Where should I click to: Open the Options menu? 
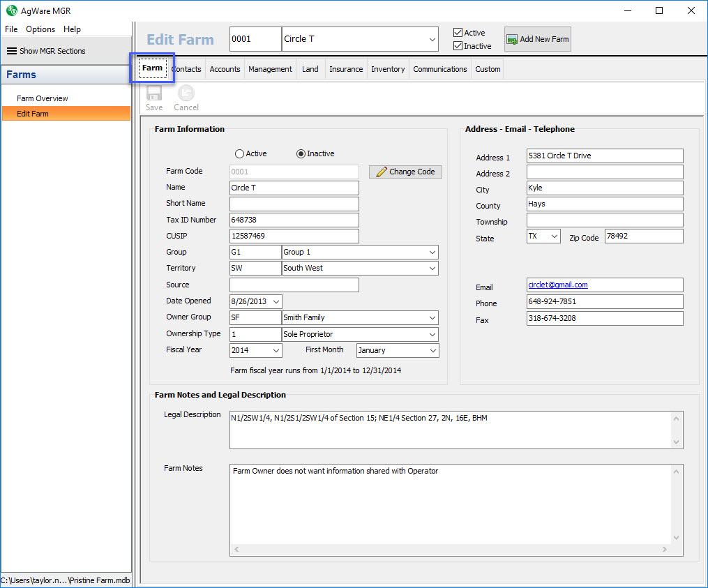click(x=40, y=29)
